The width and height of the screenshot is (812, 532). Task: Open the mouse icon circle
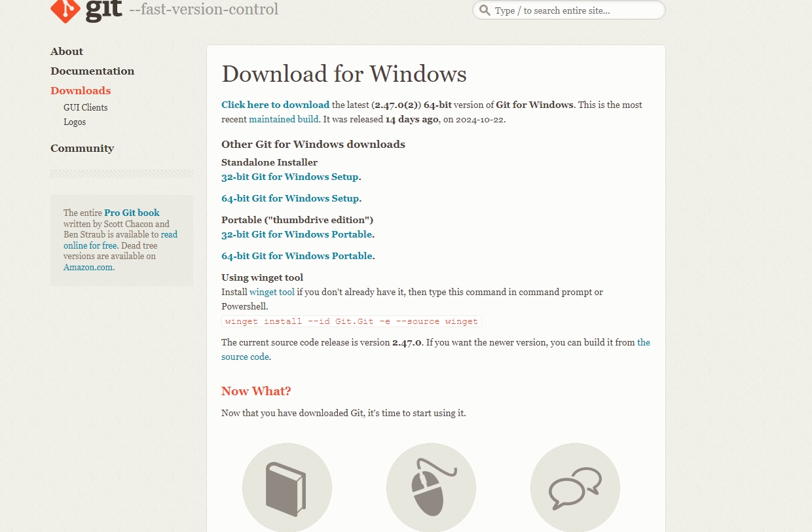[x=431, y=488]
